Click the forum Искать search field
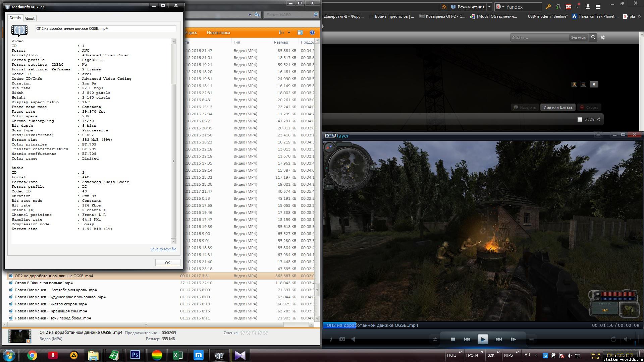 coord(539,38)
